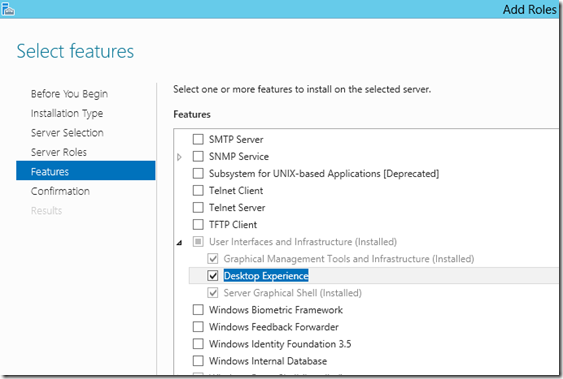
Task: Check the SNMP Service checkbox
Action: 198,156
